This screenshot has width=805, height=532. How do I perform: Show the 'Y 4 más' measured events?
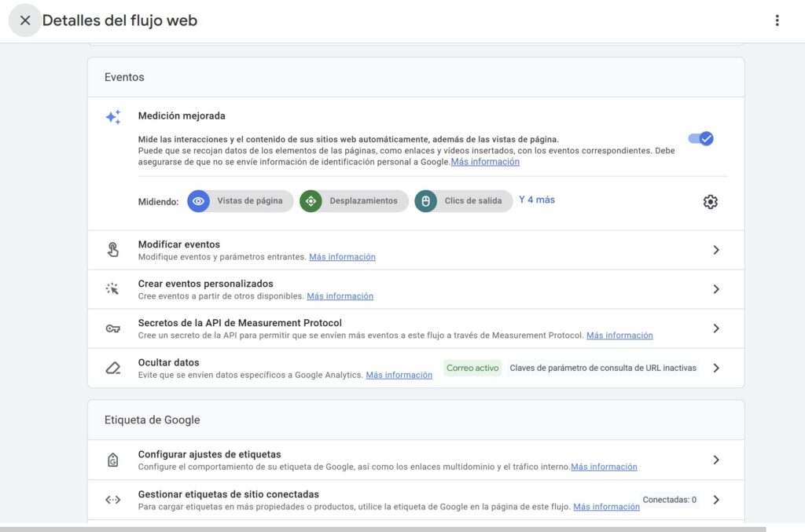[537, 200]
